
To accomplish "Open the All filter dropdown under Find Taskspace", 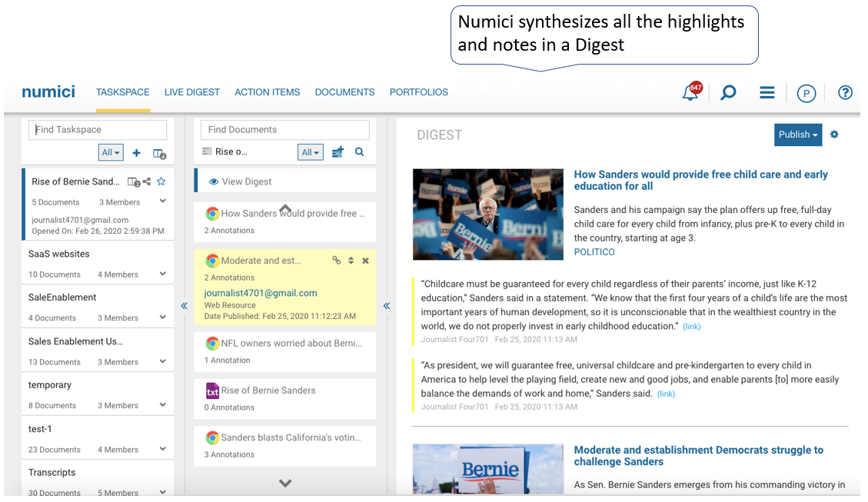I will [110, 152].
